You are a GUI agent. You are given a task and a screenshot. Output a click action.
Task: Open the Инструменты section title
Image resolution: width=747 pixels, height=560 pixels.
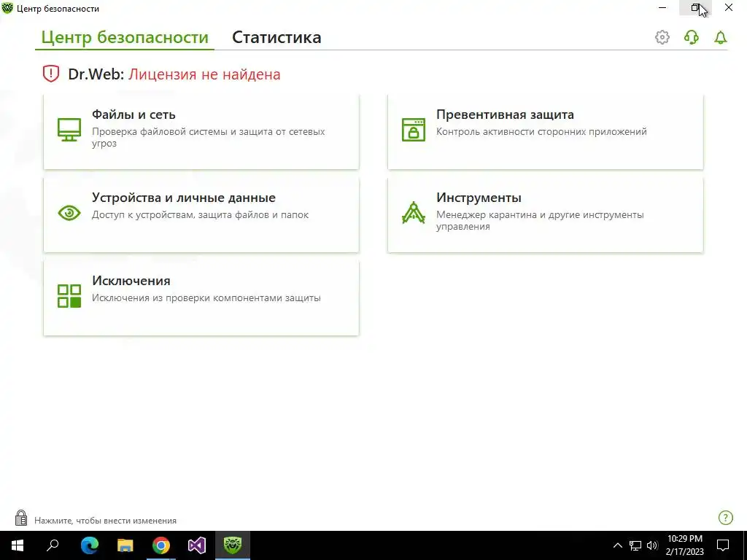tap(479, 198)
